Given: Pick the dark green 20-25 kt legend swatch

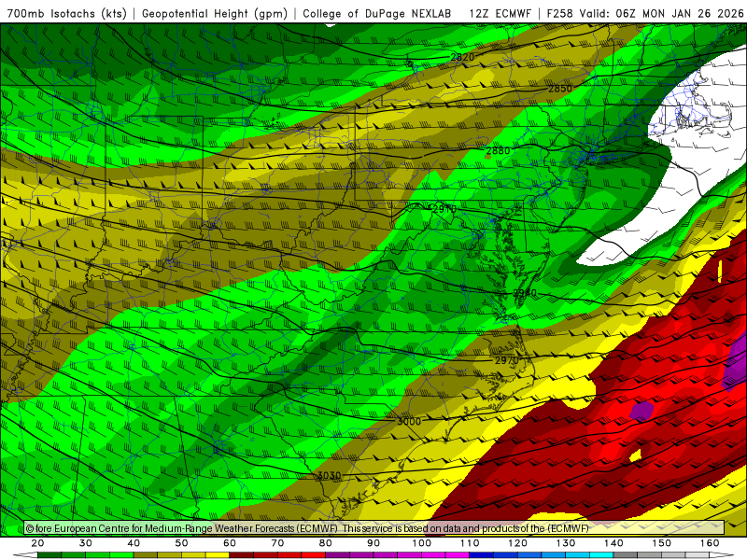Looking at the screenshot, I should pyautogui.click(x=49, y=555).
